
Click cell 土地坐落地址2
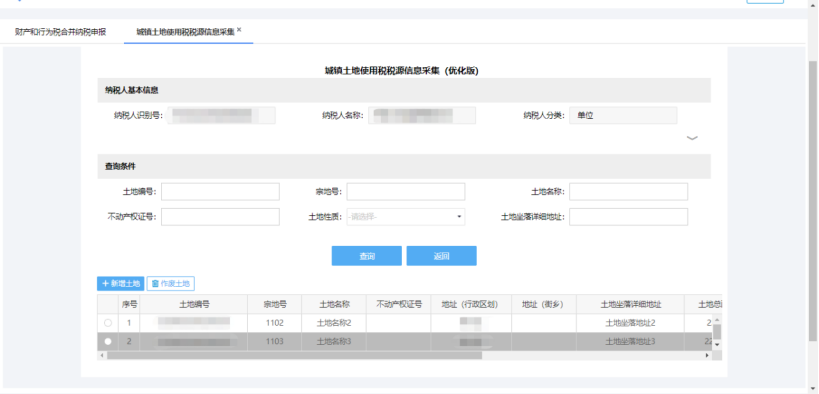click(630, 323)
